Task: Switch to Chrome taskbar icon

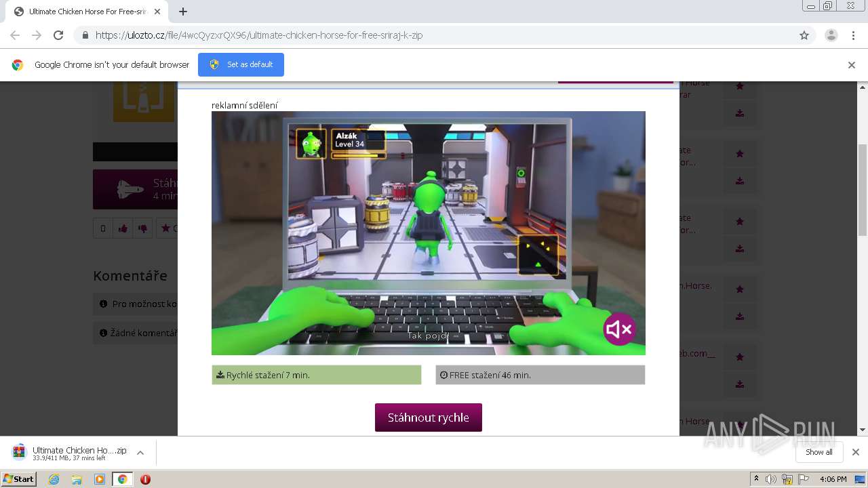Action: pos(122,479)
